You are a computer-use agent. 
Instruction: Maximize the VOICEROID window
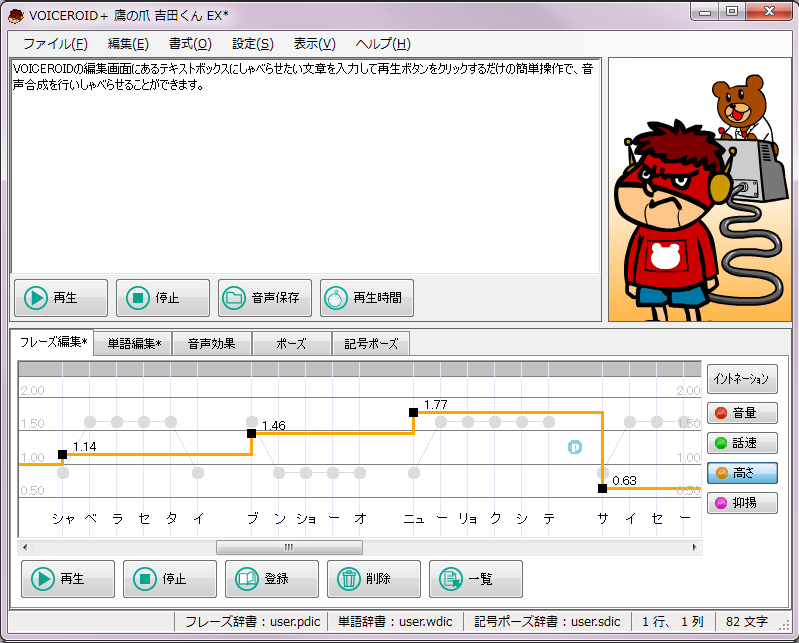click(x=732, y=12)
